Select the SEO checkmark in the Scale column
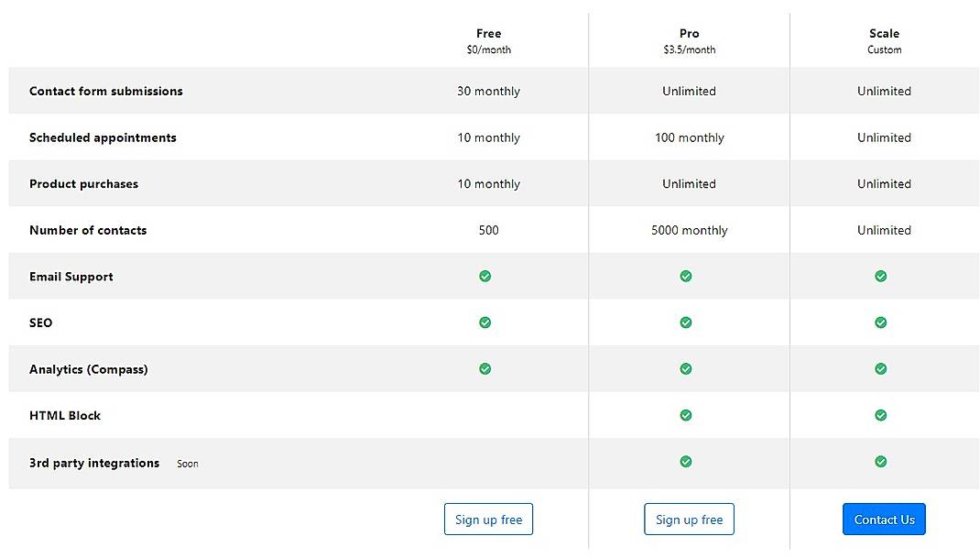The width and height of the screenshot is (980, 558). click(880, 323)
